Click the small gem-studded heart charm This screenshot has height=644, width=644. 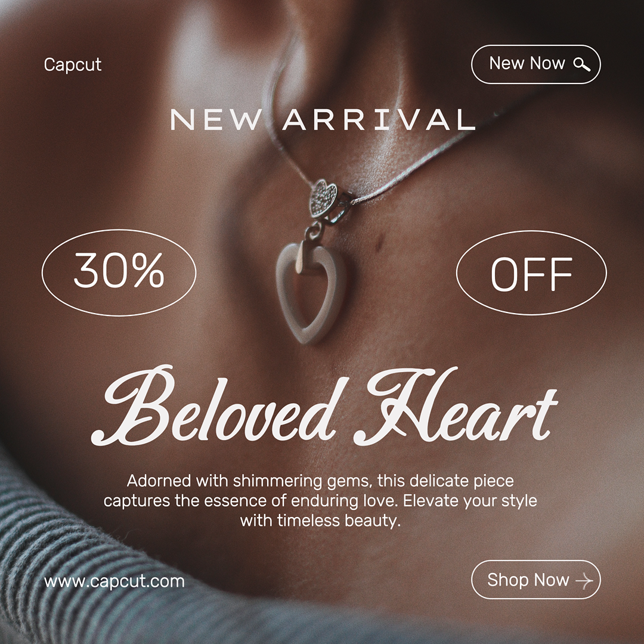tap(323, 199)
